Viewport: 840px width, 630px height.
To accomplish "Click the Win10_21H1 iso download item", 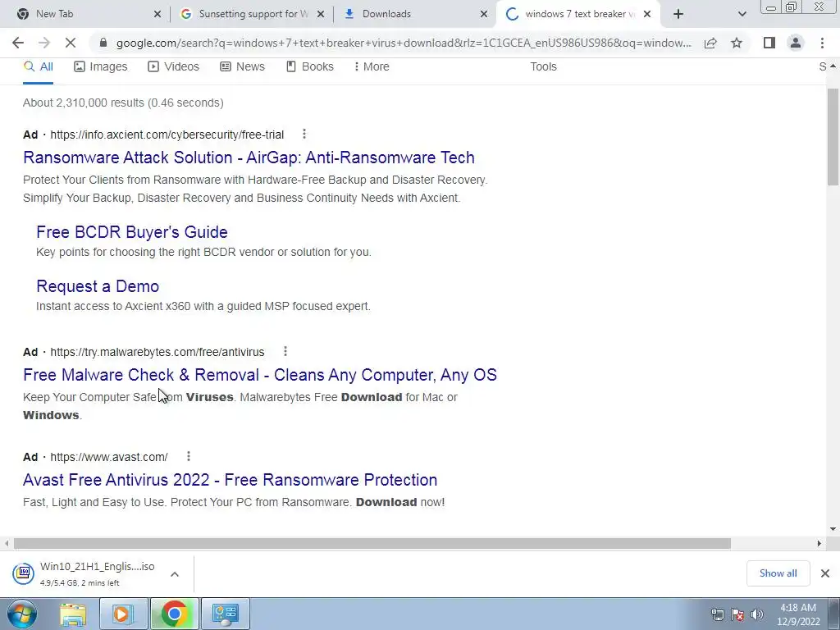I will click(x=84, y=573).
